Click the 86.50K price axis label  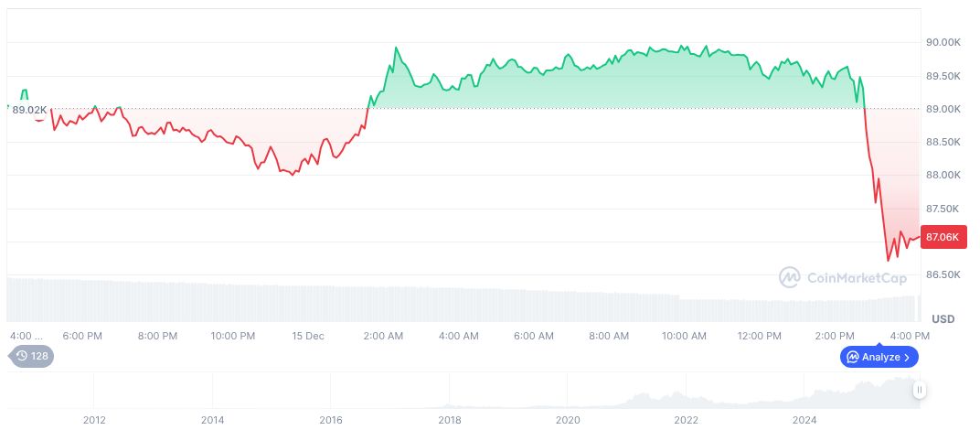pos(943,274)
